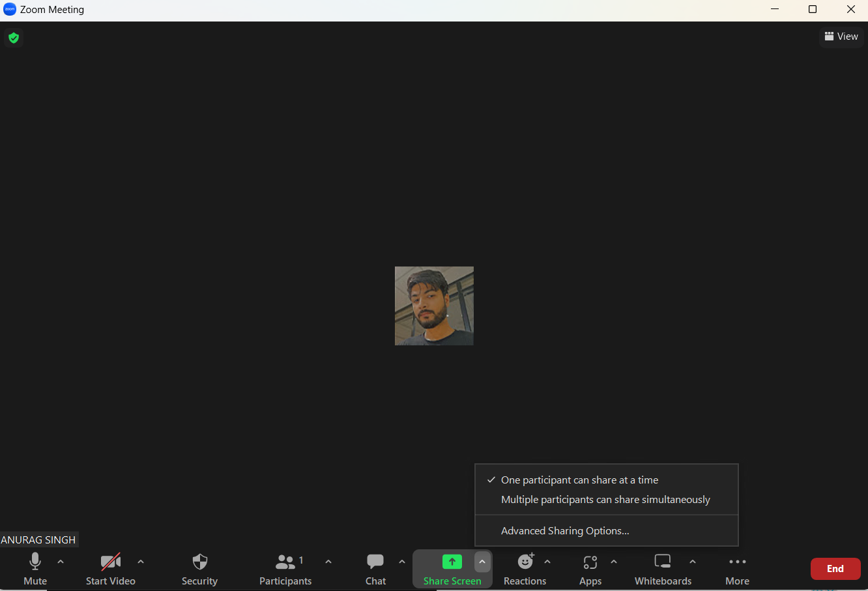This screenshot has width=868, height=591.
Task: Enable 'Multiple participants can share simultaneously'
Action: pyautogui.click(x=605, y=499)
